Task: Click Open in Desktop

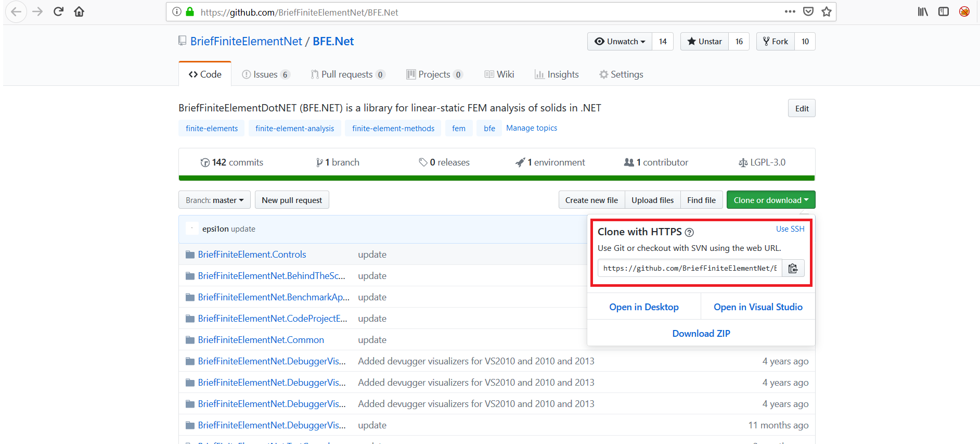Action: 644,307
